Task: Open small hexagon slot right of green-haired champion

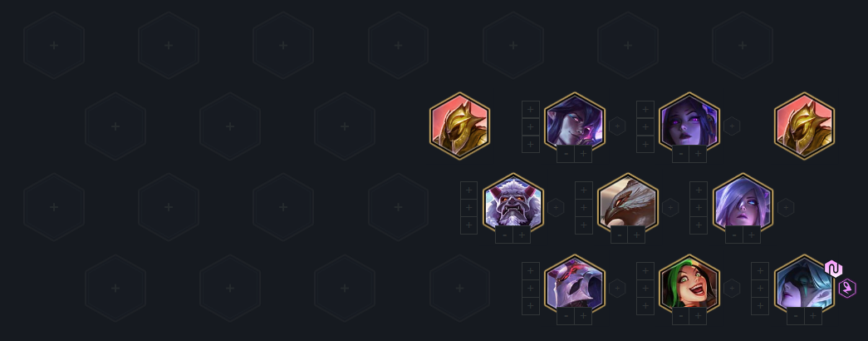Action: 731,289
